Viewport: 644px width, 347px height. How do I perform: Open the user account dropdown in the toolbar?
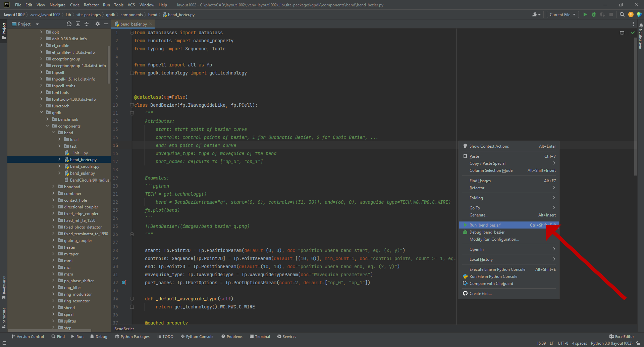click(536, 14)
